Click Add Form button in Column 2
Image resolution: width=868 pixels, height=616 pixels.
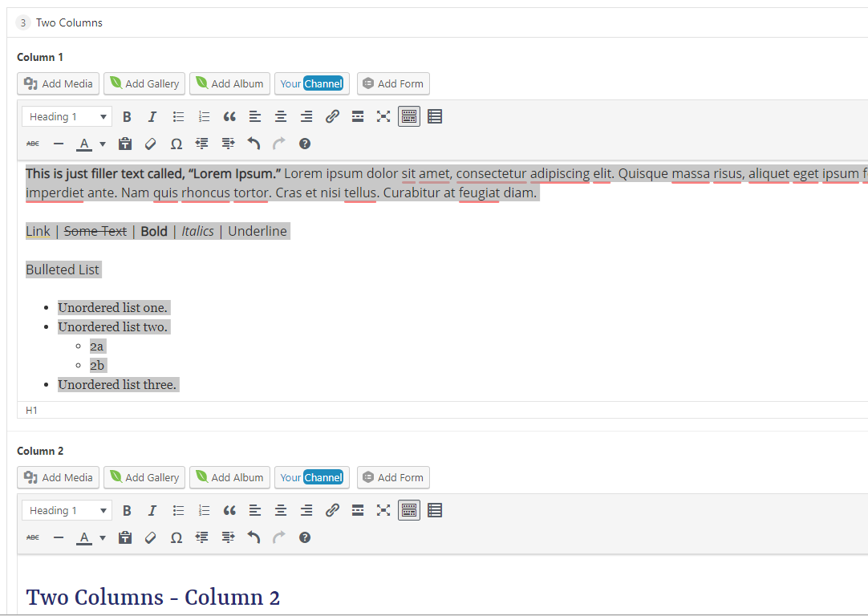click(x=393, y=477)
